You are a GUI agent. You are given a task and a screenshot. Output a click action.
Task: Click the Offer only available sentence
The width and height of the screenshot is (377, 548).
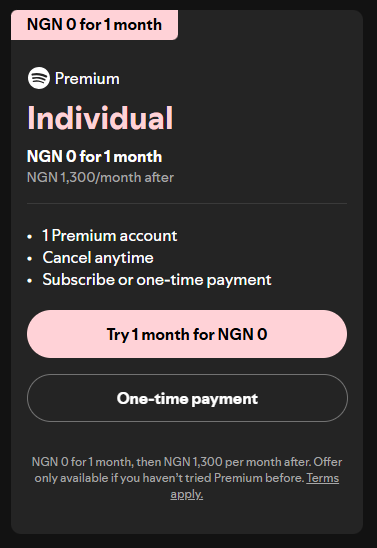(187, 470)
